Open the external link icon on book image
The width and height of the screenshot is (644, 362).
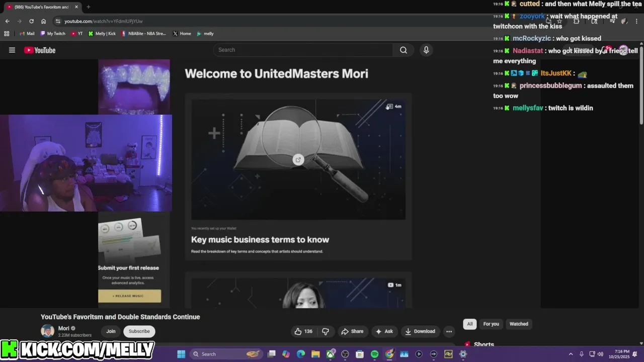(298, 160)
